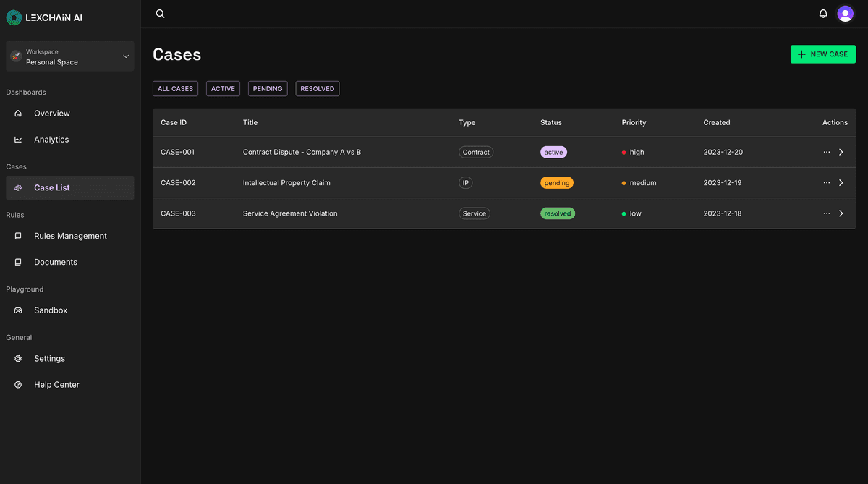Image resolution: width=868 pixels, height=484 pixels.
Task: Open the search magnifier icon
Action: [x=161, y=14]
